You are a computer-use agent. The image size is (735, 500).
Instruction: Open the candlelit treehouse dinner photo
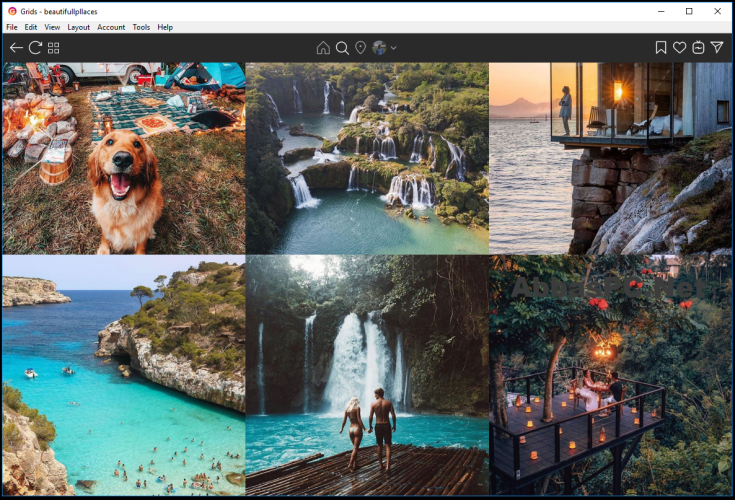tap(610, 375)
